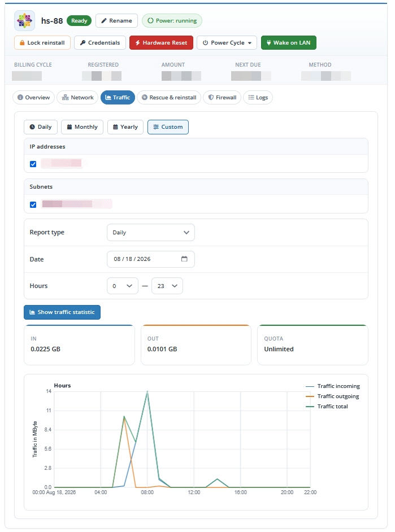Image resolution: width=395 pixels, height=532 pixels.
Task: Click the lightning bolt on Hardware Reset
Action: [x=137, y=43]
